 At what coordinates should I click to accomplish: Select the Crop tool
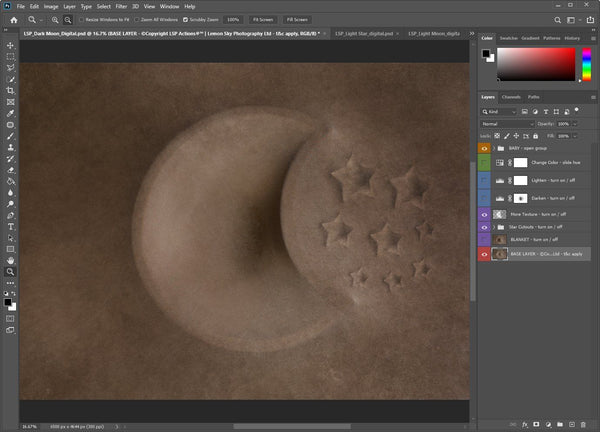point(10,90)
